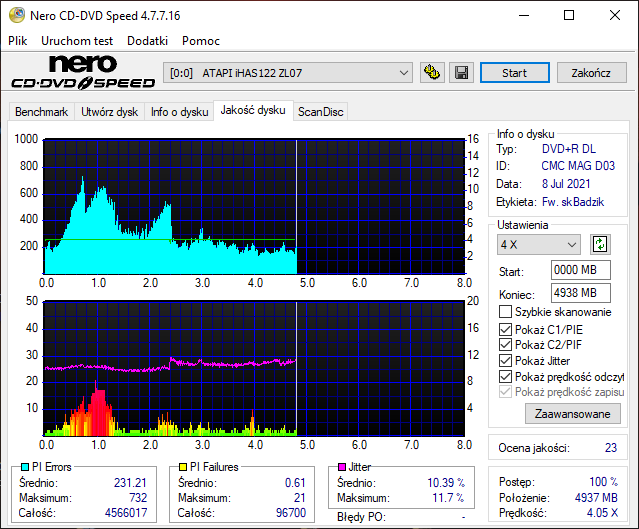Click the PI Failures and jitter graph
Image resolution: width=639 pixels, height=529 pixels.
[x=254, y=369]
